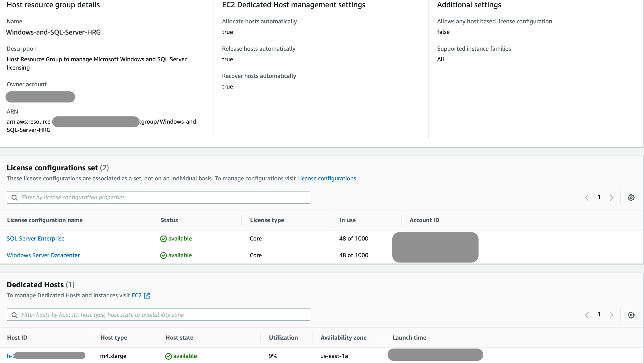Open Dedicated Hosts table settings gear
The height and width of the screenshot is (363, 644).
[x=631, y=315]
